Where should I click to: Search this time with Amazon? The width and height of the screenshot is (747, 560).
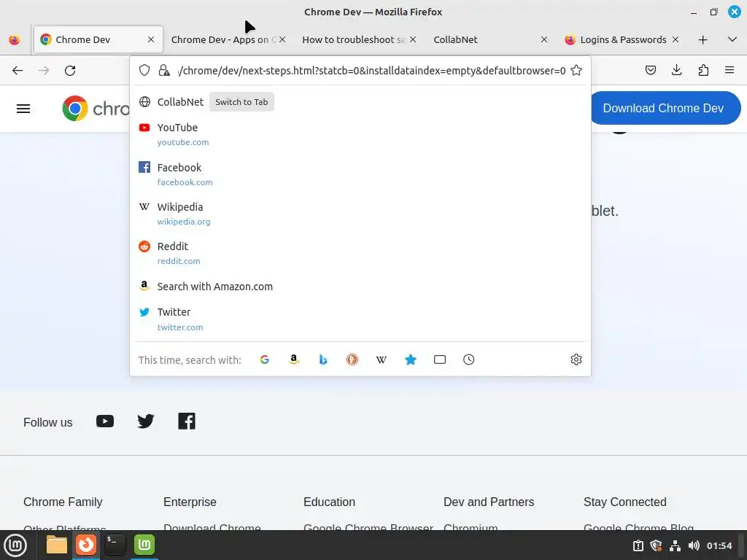(x=294, y=359)
